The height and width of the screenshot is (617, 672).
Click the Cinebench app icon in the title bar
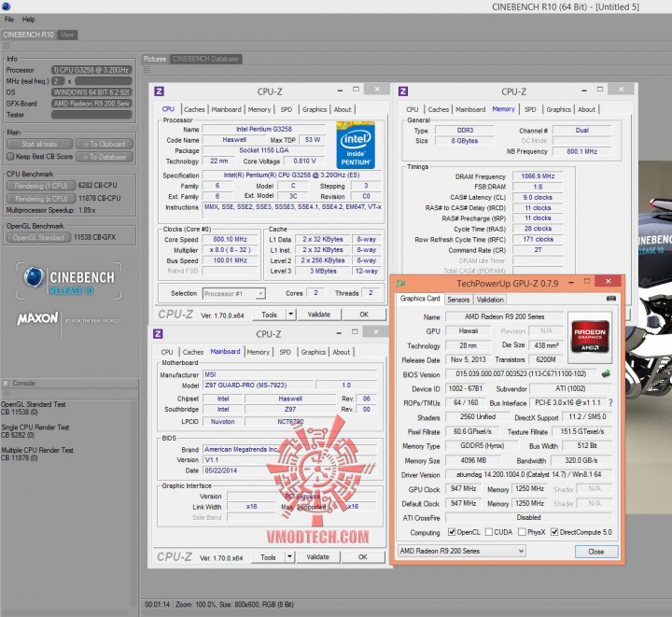[6, 6]
